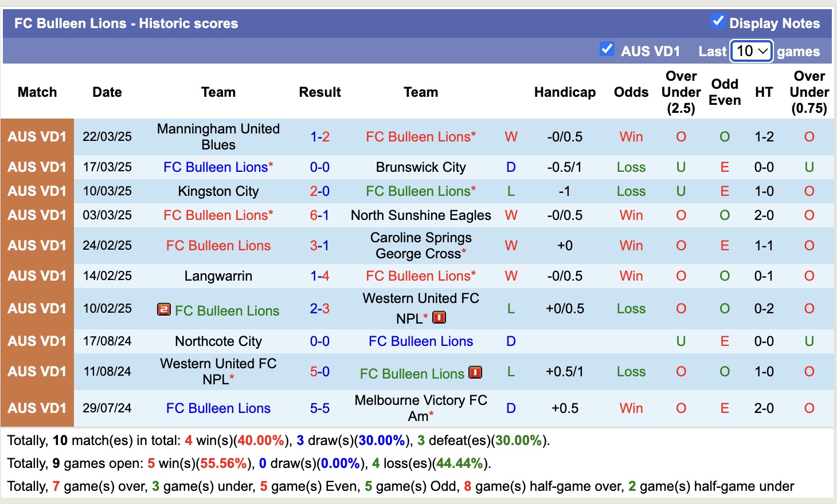The height and width of the screenshot is (504, 837).
Task: Select the Brunswick City team name
Action: click(x=420, y=167)
